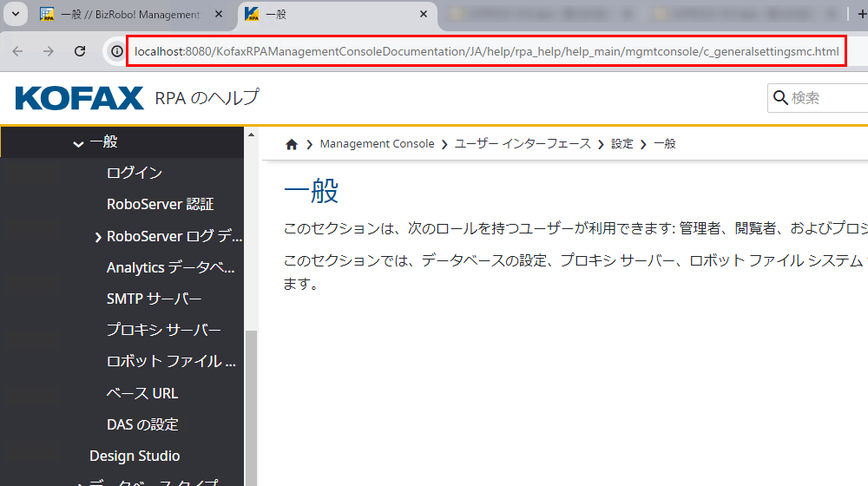The height and width of the screenshot is (486, 868).
Task: Click sidebar scrollbar up arrow
Action: coord(252,135)
